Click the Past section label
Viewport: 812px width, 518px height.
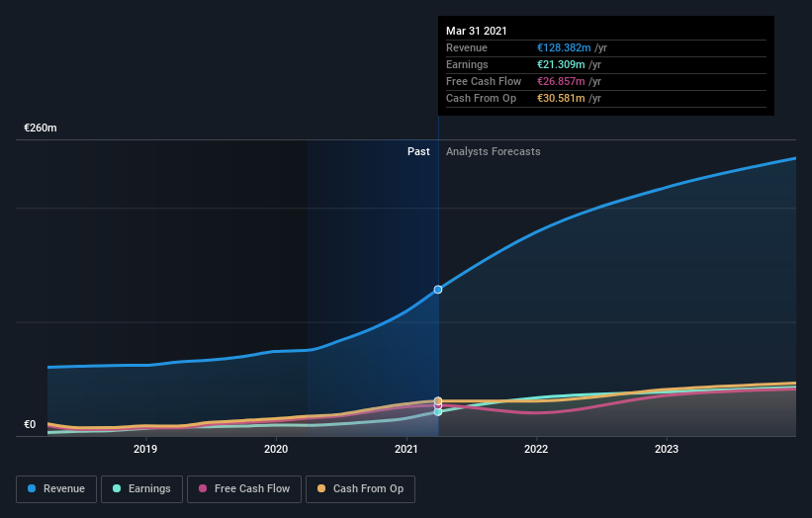[418, 151]
